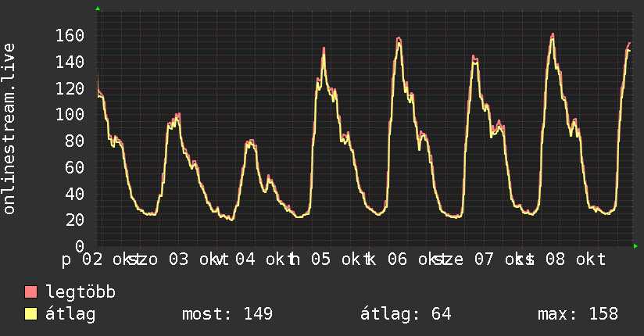Click the pink legtöbb legend swatch

(x=30, y=291)
